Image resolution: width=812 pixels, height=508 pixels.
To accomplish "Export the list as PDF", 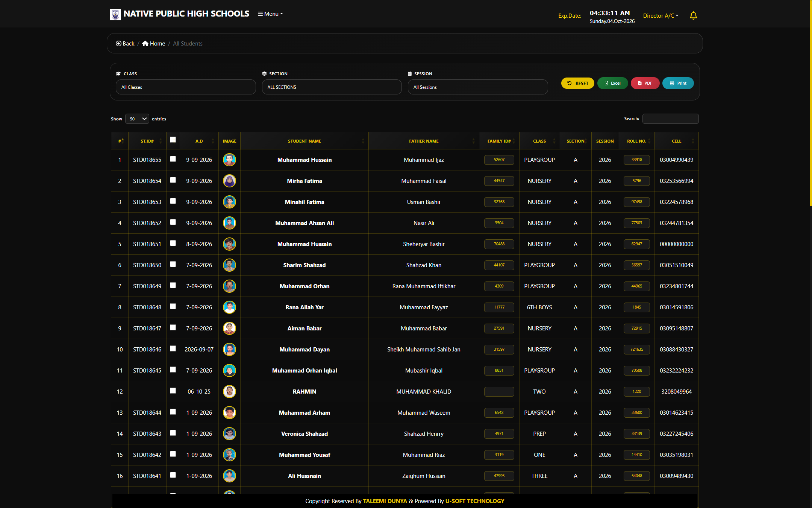I will (x=645, y=83).
